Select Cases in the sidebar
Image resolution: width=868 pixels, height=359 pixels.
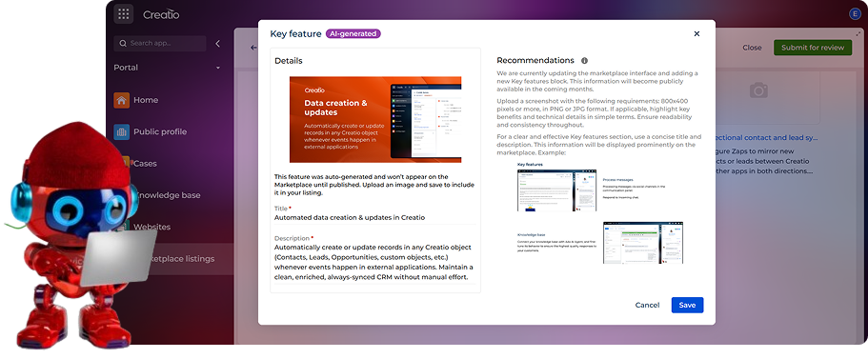(x=145, y=164)
